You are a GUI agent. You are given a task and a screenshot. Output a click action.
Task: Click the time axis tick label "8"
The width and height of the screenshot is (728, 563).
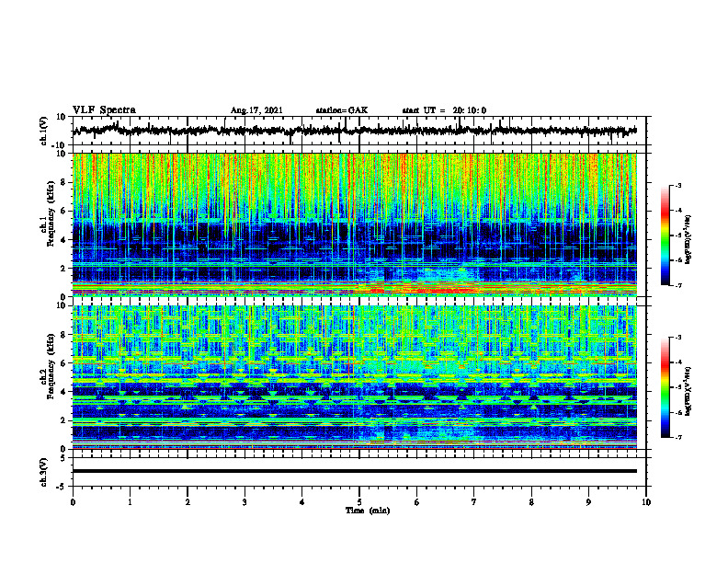coord(531,502)
